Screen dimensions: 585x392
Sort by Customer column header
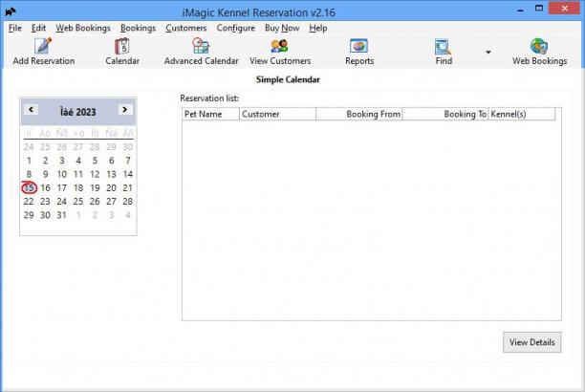pos(277,114)
